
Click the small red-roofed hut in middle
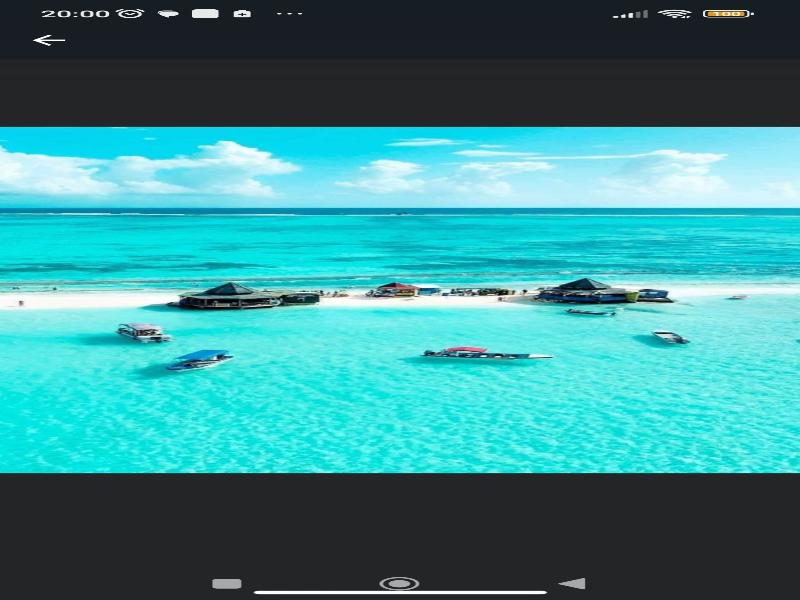(x=397, y=289)
